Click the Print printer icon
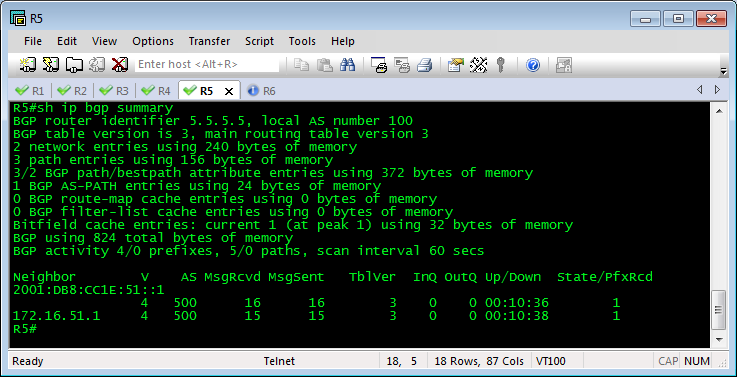This screenshot has height=377, width=737. pyautogui.click(x=424, y=64)
